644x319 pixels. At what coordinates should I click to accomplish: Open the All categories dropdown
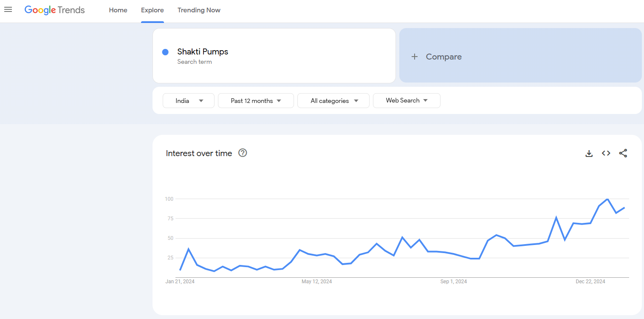coord(333,101)
